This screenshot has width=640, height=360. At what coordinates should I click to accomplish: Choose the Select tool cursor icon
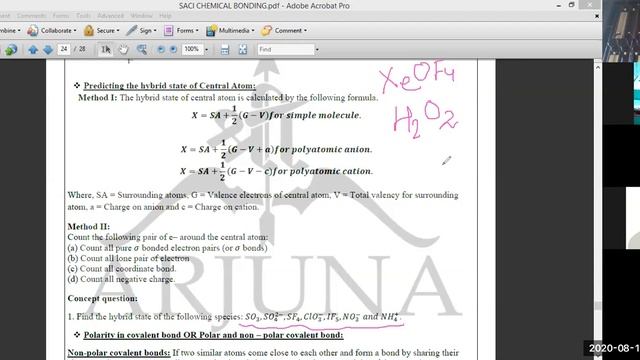point(106,49)
